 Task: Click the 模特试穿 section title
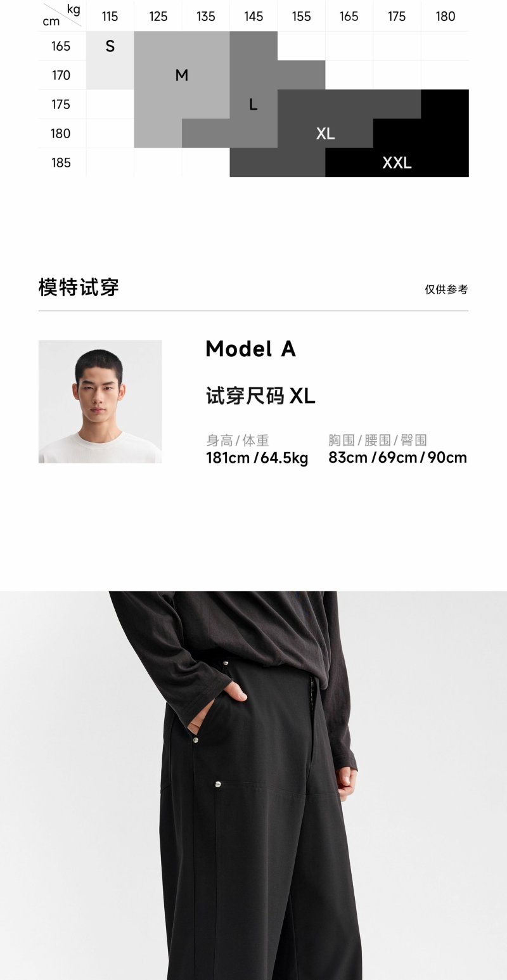[79, 287]
